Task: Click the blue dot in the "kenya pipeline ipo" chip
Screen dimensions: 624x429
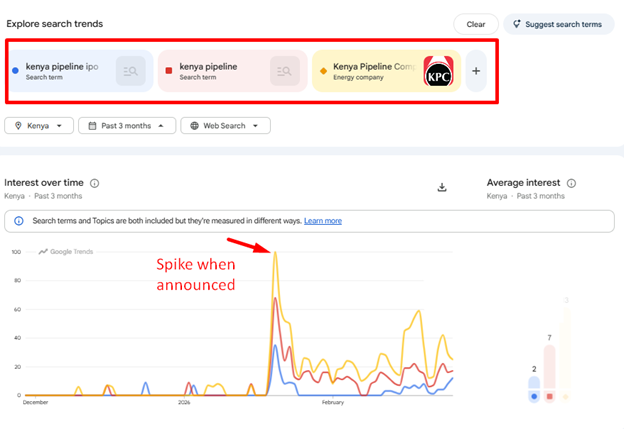Action: (x=15, y=71)
